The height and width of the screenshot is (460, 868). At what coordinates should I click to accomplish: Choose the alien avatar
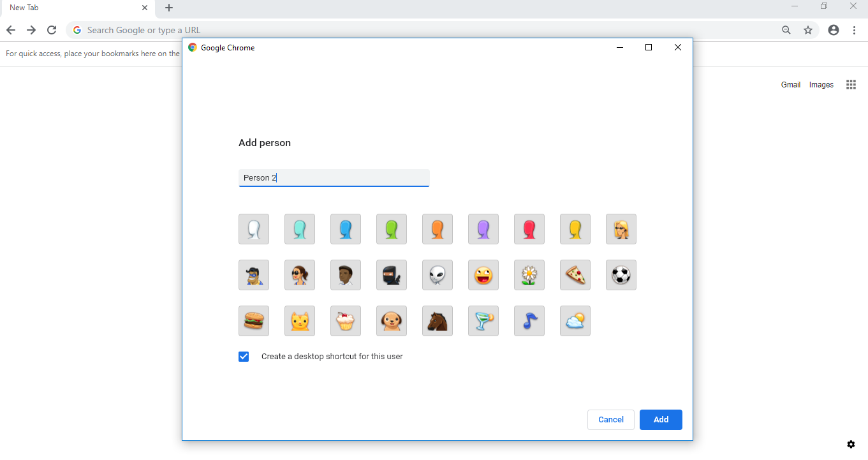pyautogui.click(x=438, y=275)
